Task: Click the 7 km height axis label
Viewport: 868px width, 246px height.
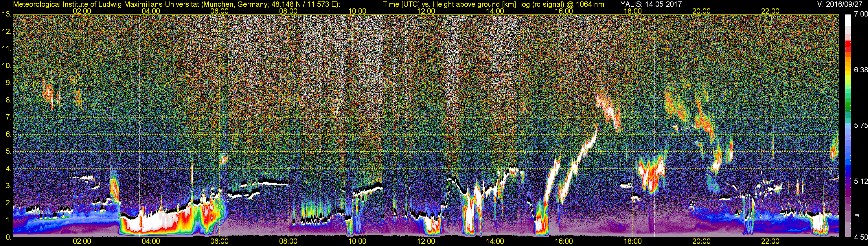Action: pyautogui.click(x=8, y=117)
